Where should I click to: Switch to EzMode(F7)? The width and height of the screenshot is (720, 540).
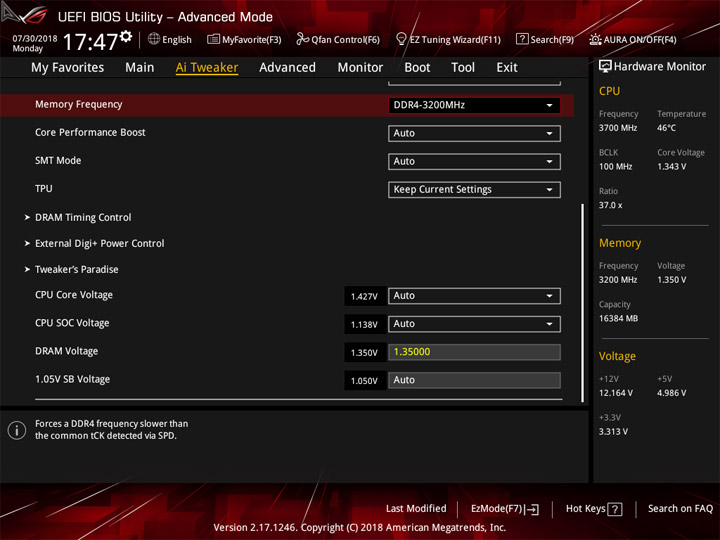[505, 509]
